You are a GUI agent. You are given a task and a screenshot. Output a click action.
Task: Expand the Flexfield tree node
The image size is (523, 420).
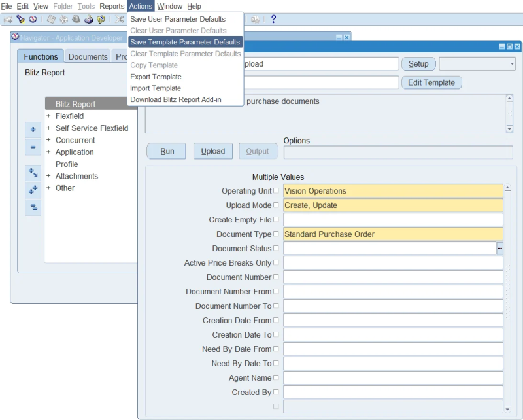pyautogui.click(x=48, y=116)
